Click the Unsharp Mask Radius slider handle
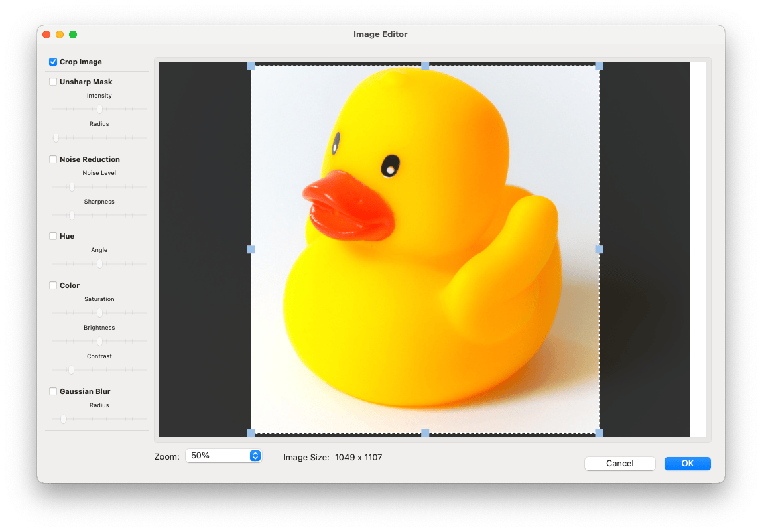 (56, 138)
